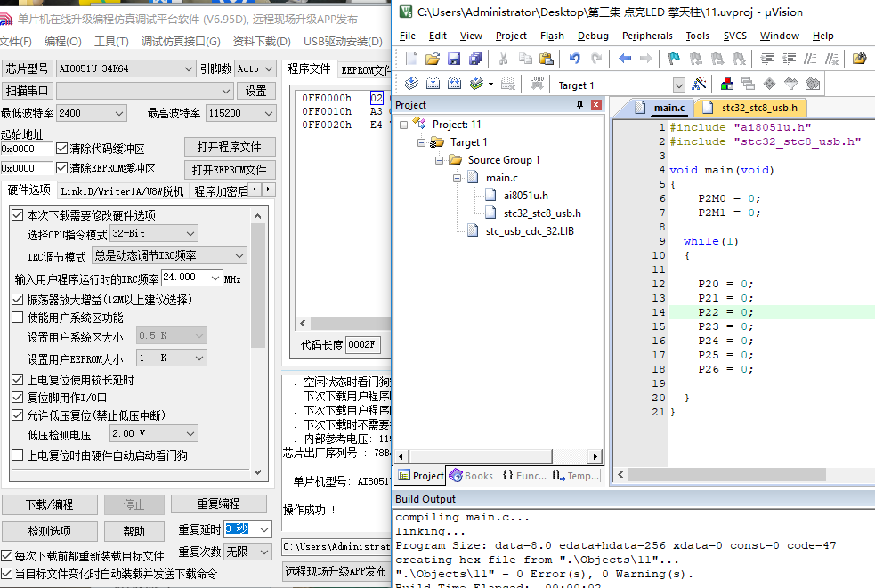Open the 芯片型号 AI8051U-34K64 dropdown
This screenshot has width=875, height=588.
(126, 68)
